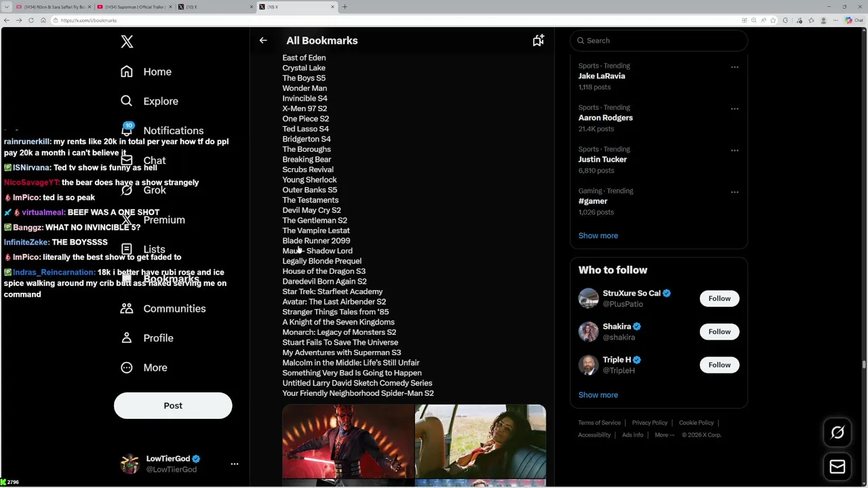This screenshot has height=488, width=868.
Task: Open LowTierGod account switcher dots
Action: click(235, 464)
